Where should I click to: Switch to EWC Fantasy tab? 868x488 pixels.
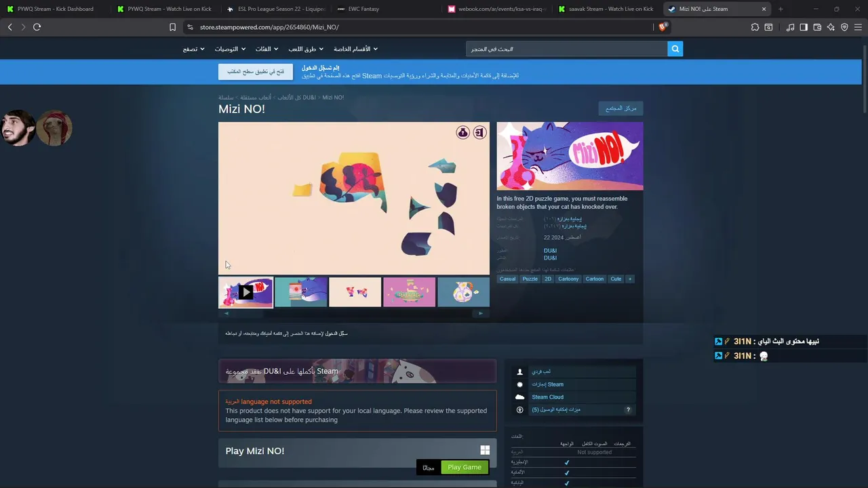pos(387,9)
